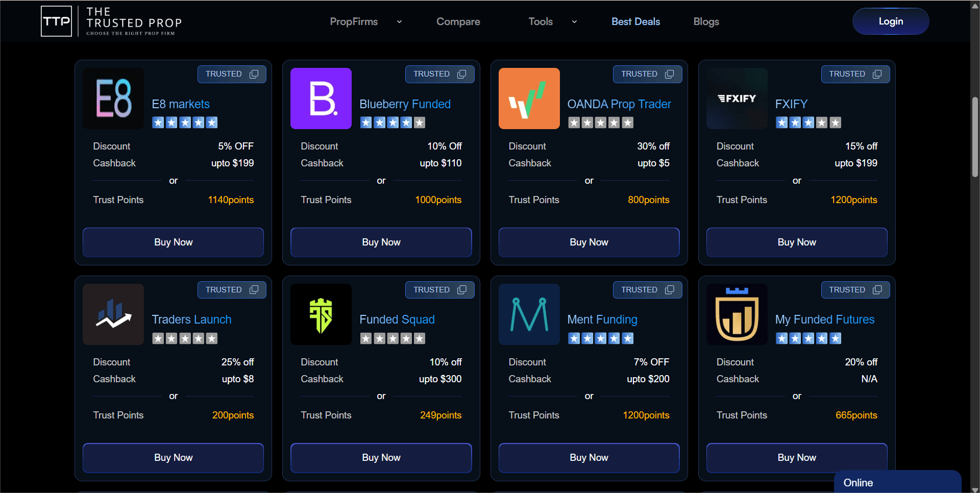Open the My Funded Futures title link

coord(824,319)
